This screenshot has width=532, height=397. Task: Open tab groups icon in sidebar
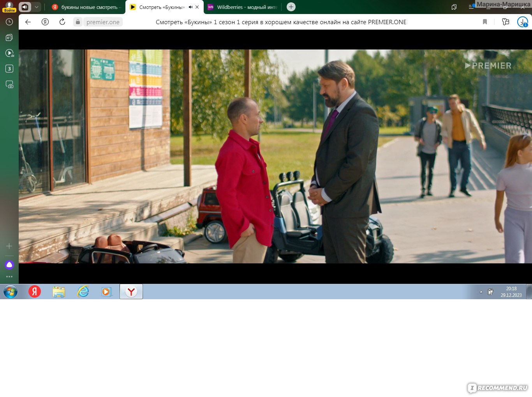(9, 37)
